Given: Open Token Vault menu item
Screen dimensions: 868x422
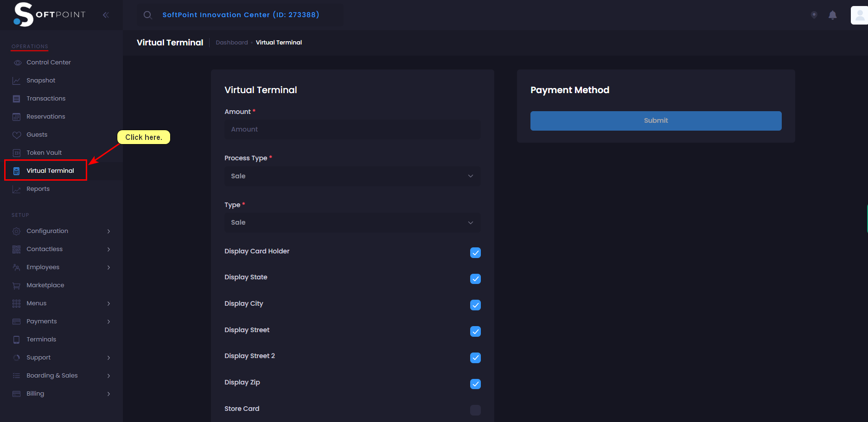Looking at the screenshot, I should point(44,153).
